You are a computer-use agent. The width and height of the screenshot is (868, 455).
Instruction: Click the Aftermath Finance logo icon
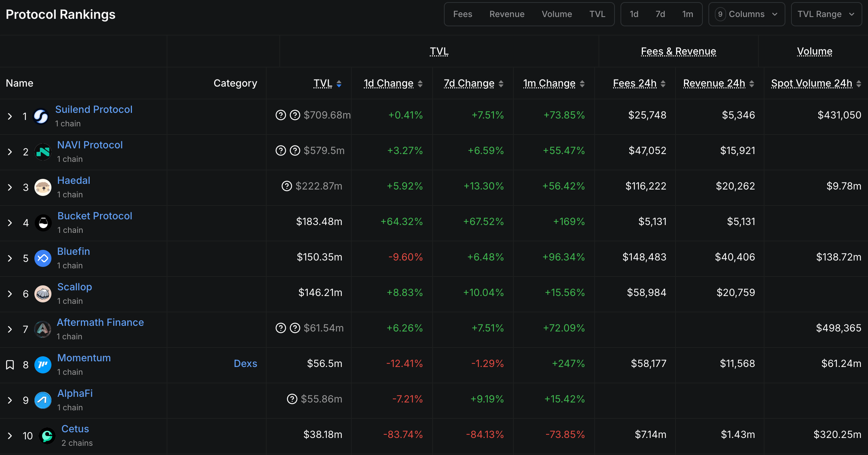click(x=43, y=329)
